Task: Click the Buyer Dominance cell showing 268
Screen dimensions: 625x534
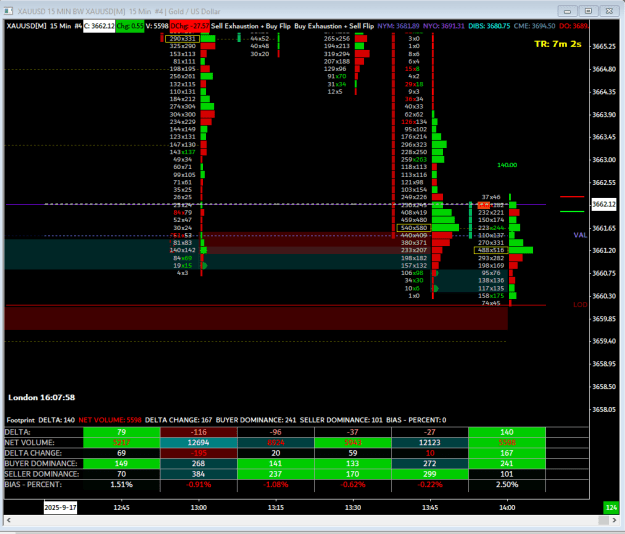Action: click(199, 463)
